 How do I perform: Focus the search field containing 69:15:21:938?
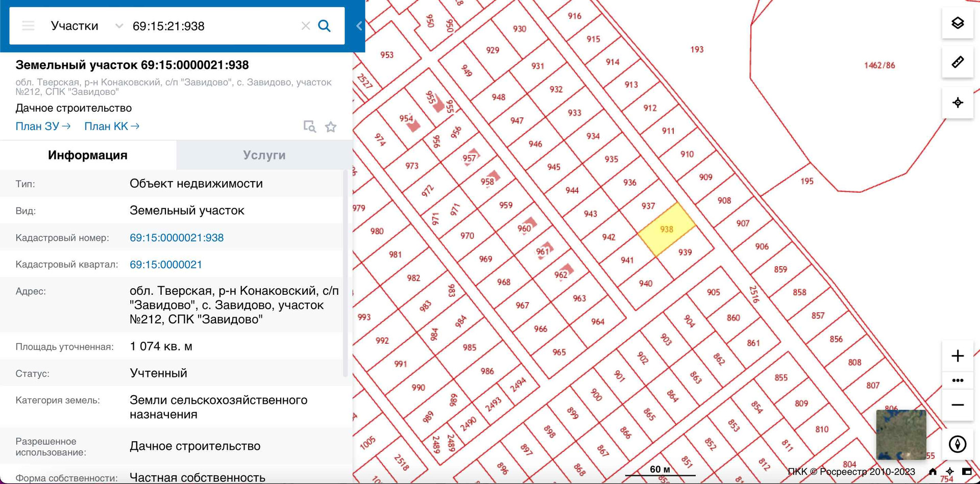coord(213,26)
